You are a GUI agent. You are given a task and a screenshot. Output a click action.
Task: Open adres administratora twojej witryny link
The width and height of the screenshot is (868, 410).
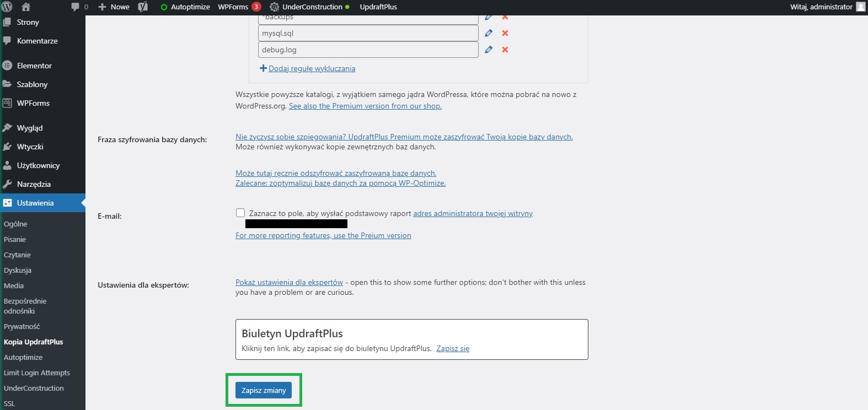coord(473,213)
